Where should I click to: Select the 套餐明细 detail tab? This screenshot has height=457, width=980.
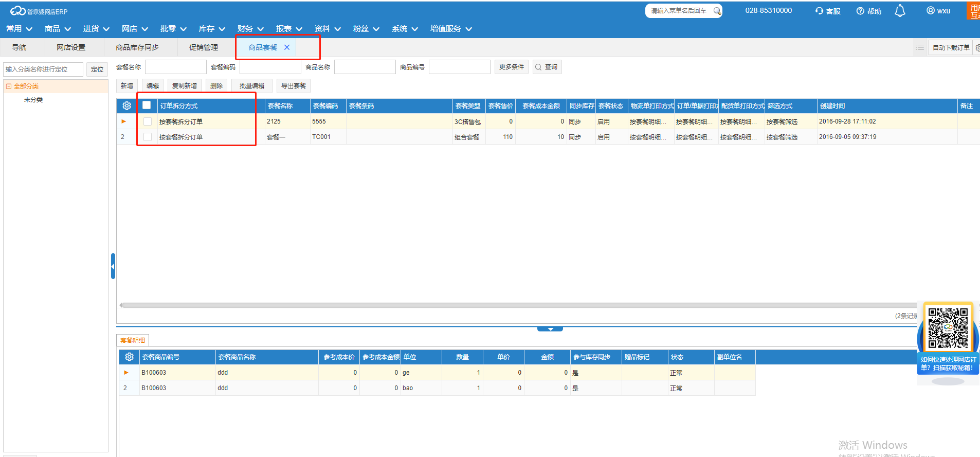click(x=133, y=340)
